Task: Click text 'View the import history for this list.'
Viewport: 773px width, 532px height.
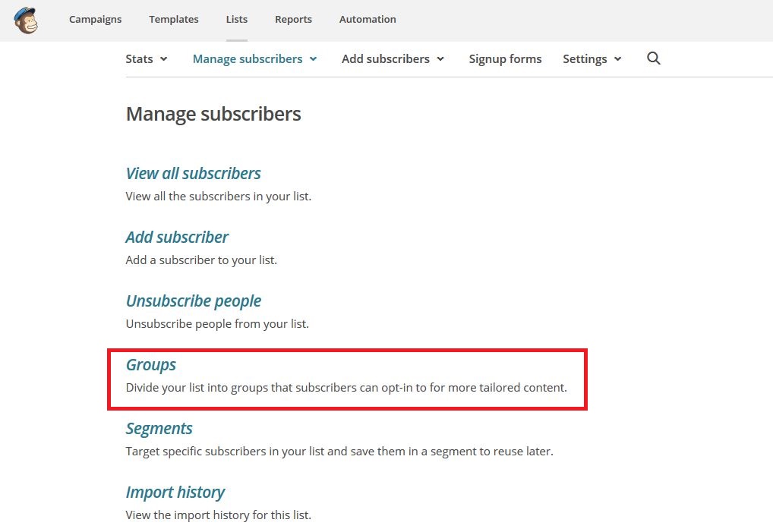Action: coord(219,515)
